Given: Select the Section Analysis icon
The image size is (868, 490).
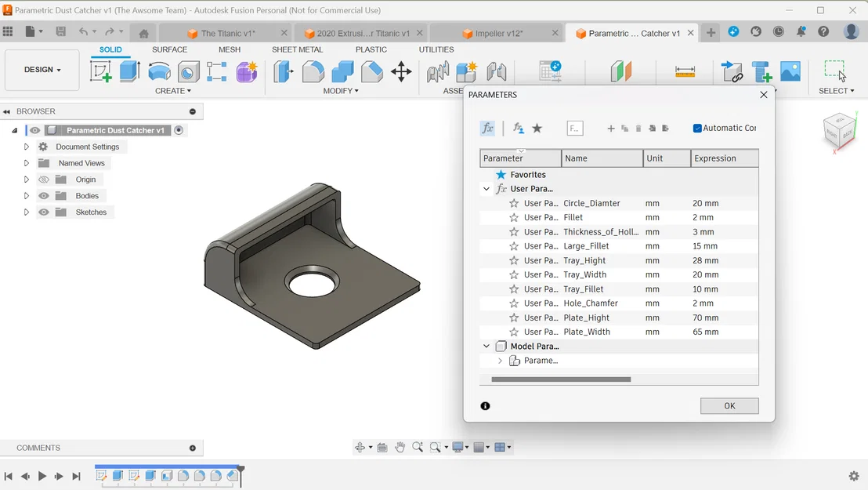Looking at the screenshot, I should coord(623,71).
